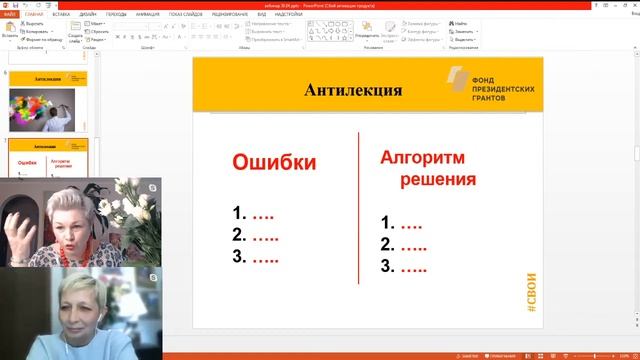
Task: Click the Paste (Вставить) clipboard icon
Action: [10, 27]
